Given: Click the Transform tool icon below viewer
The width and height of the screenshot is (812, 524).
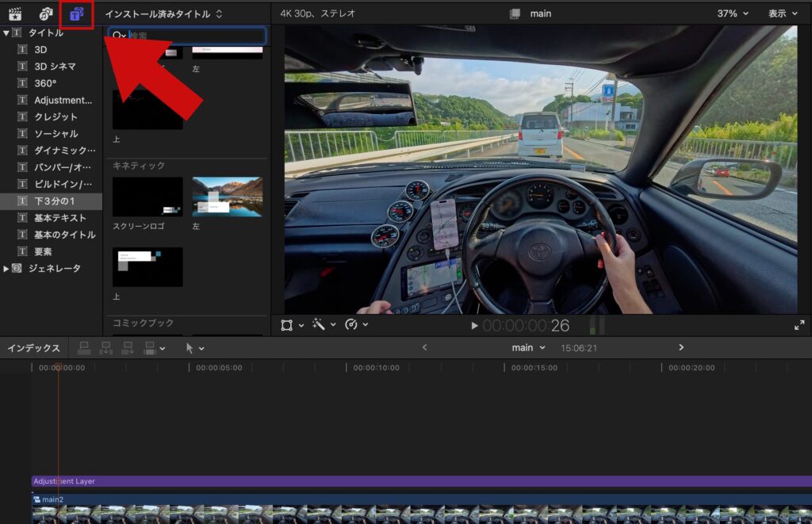Looking at the screenshot, I should tap(287, 325).
